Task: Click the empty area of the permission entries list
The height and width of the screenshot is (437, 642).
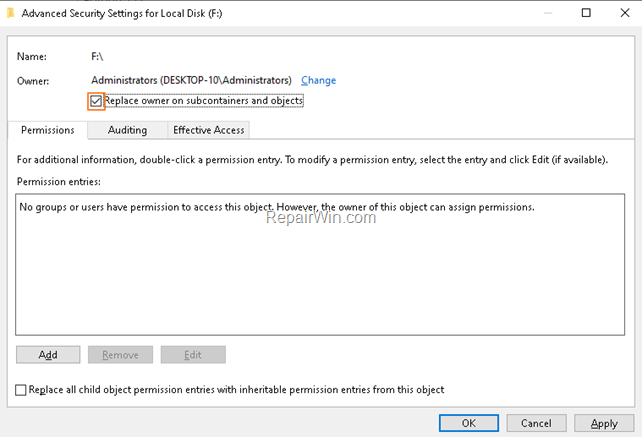Action: pos(320,279)
